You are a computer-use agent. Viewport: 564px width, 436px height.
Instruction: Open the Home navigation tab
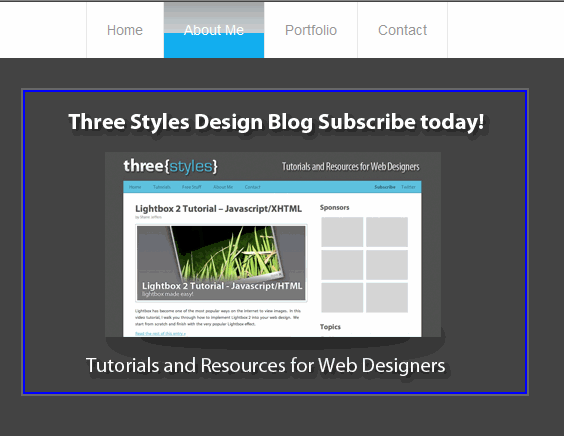click(125, 30)
